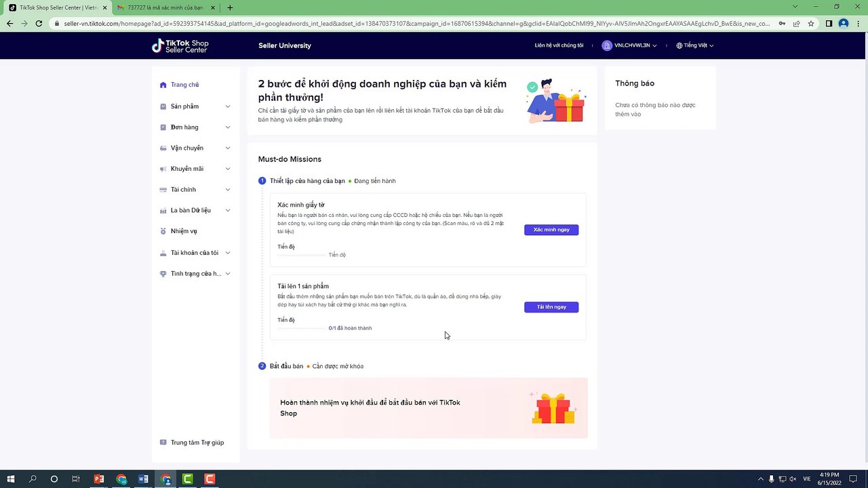The height and width of the screenshot is (488, 868).
Task: Open the saved passwords key icon
Action: coord(782,24)
